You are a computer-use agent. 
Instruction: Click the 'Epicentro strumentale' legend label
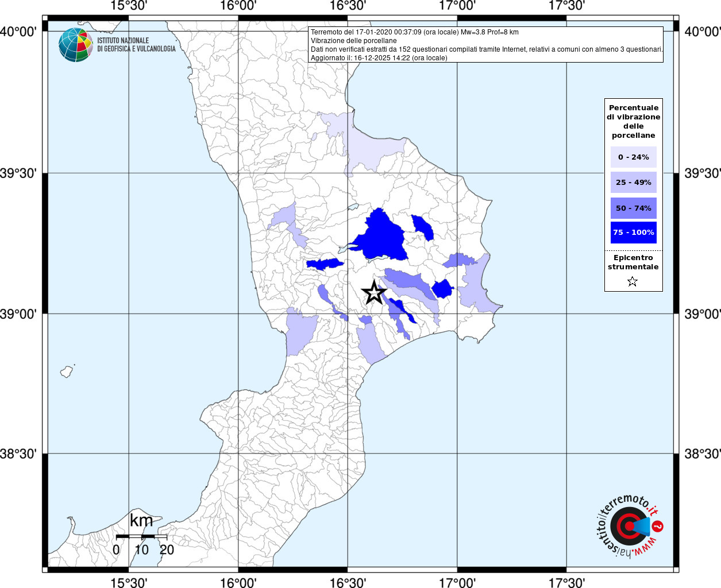coord(633,262)
